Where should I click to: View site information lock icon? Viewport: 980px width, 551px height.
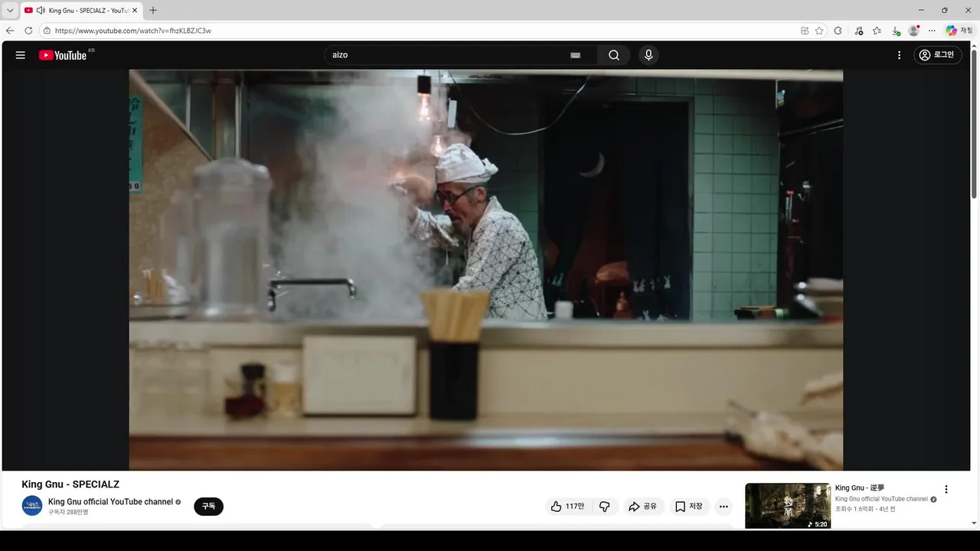(x=47, y=31)
